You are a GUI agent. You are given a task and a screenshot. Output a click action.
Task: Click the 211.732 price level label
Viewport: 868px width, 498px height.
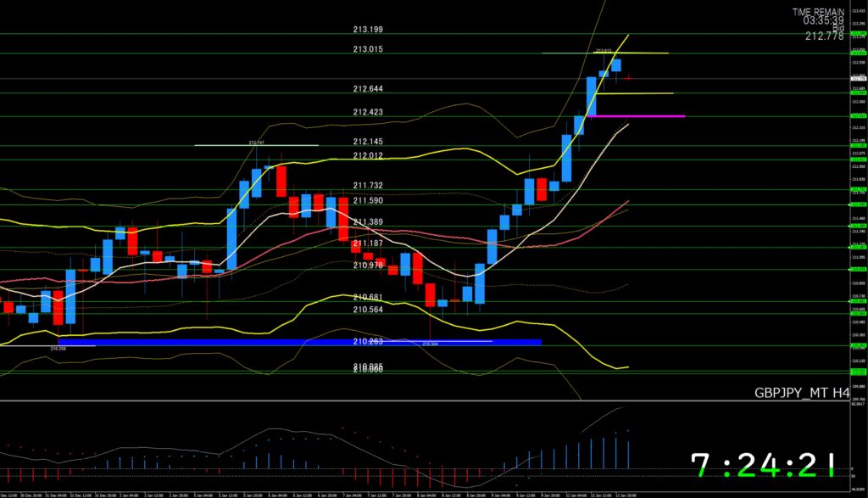tap(368, 185)
